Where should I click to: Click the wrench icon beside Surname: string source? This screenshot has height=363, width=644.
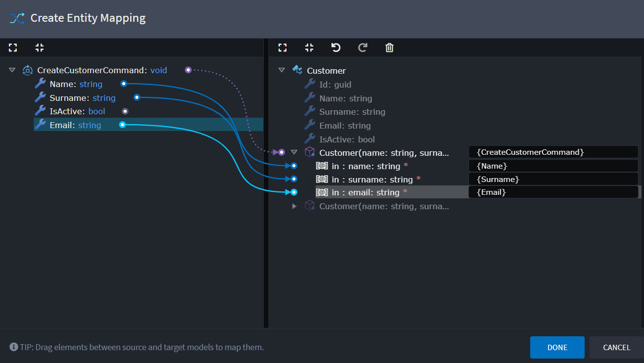40,97
